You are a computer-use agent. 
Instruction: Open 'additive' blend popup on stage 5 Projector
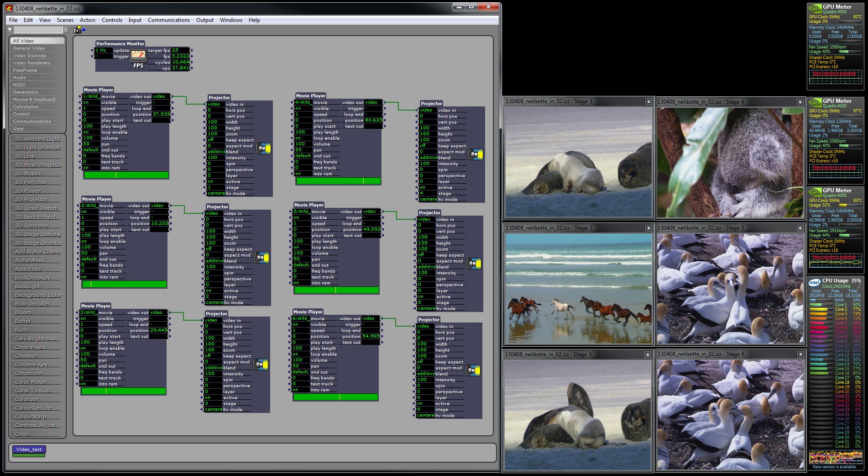[426, 267]
